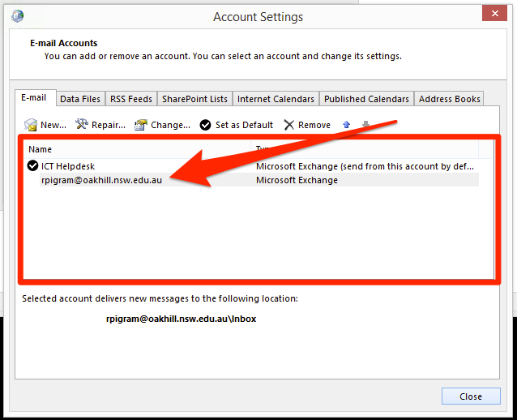The image size is (517, 420).
Task: Move account down with grey arrow
Action: pos(365,124)
